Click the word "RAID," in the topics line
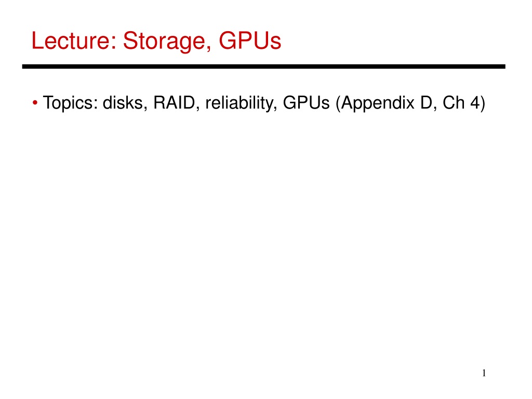The height and width of the screenshot is (399, 532). click(177, 103)
